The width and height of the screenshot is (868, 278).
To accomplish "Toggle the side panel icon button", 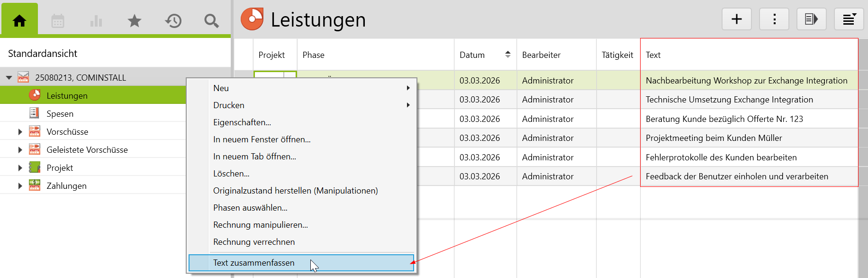I will click(811, 19).
